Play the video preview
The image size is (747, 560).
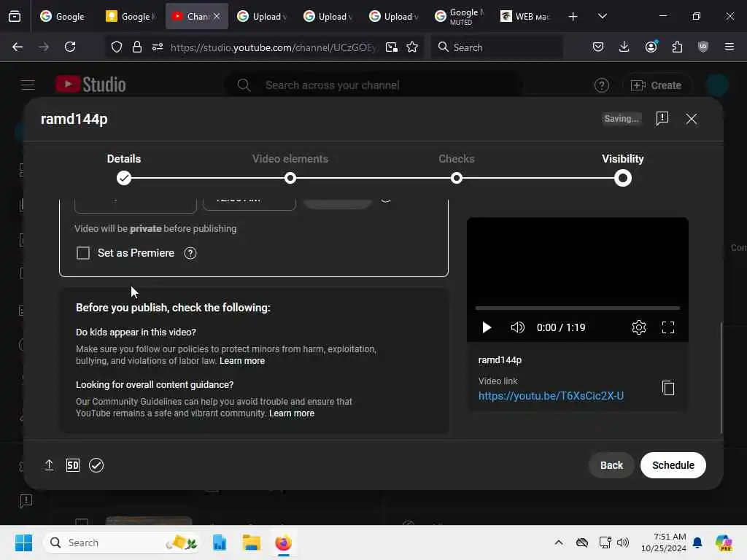(x=487, y=327)
